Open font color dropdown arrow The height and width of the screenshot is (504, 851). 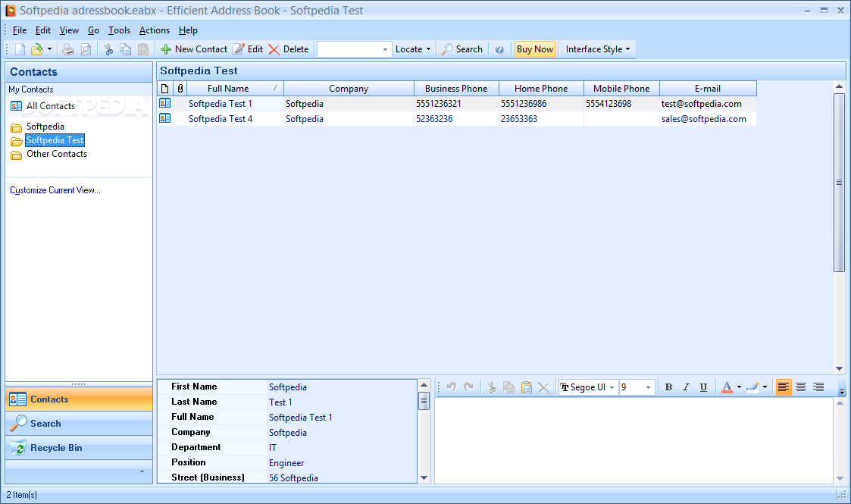coord(739,387)
